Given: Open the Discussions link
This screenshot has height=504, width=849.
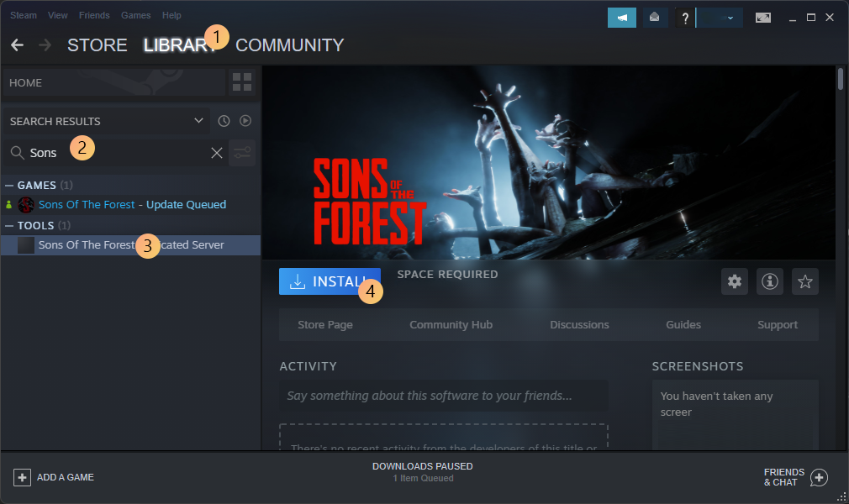Looking at the screenshot, I should pyautogui.click(x=579, y=325).
